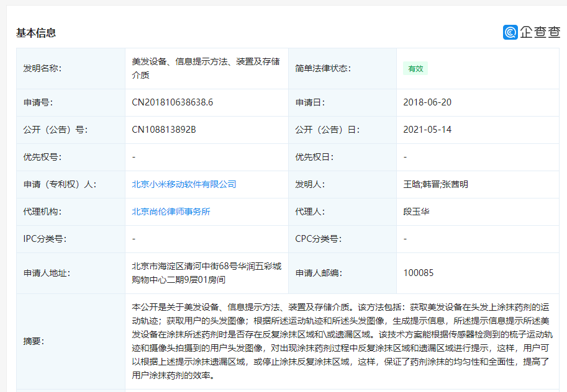Click the 代理人 label
Screen dimensions: 567x392
[309, 212]
